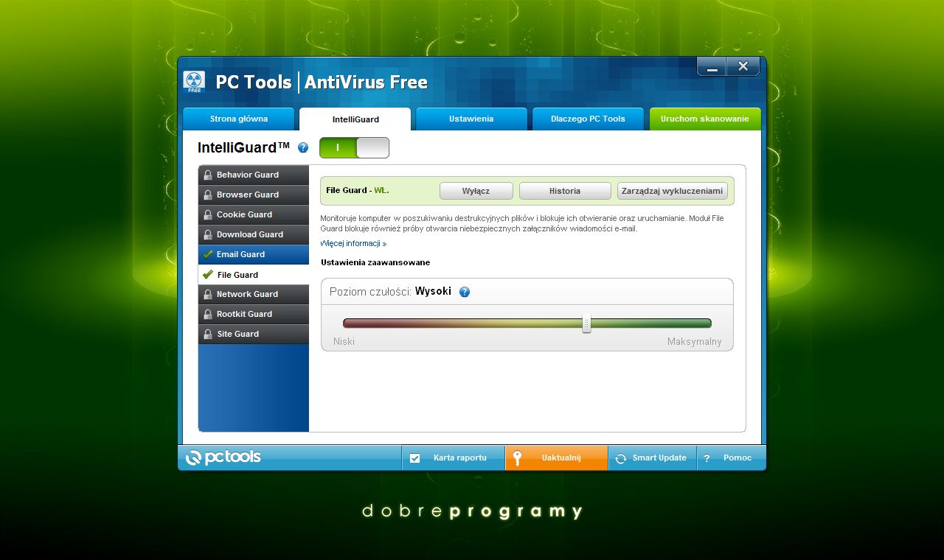Select Network Guard in the sidebar

click(254, 295)
